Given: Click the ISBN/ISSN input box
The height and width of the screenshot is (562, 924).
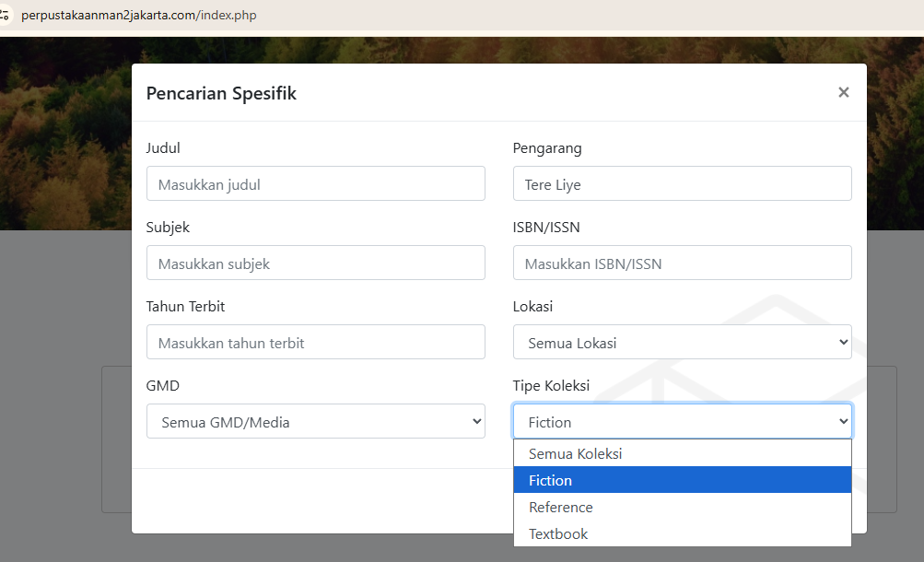Looking at the screenshot, I should point(682,263).
